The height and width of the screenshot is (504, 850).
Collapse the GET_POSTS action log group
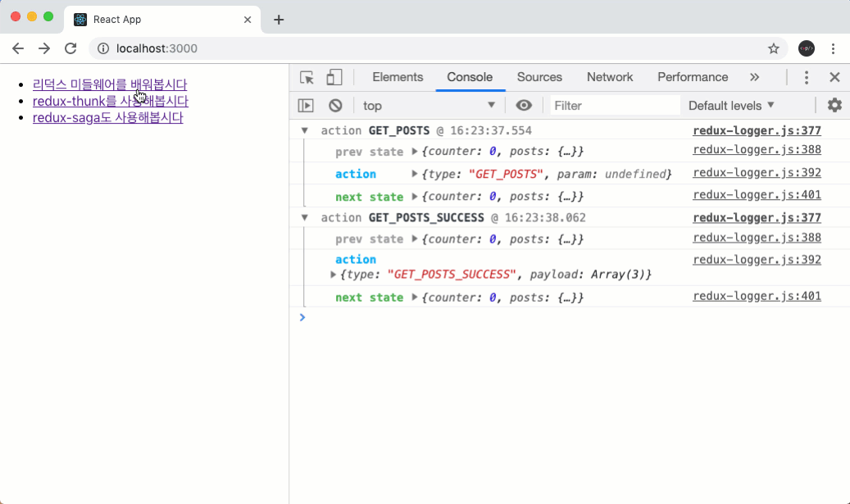coord(305,130)
